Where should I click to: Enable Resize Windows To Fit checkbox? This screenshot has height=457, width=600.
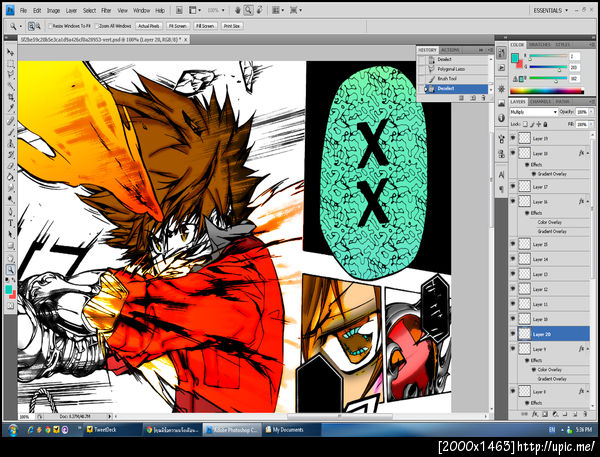click(50, 26)
